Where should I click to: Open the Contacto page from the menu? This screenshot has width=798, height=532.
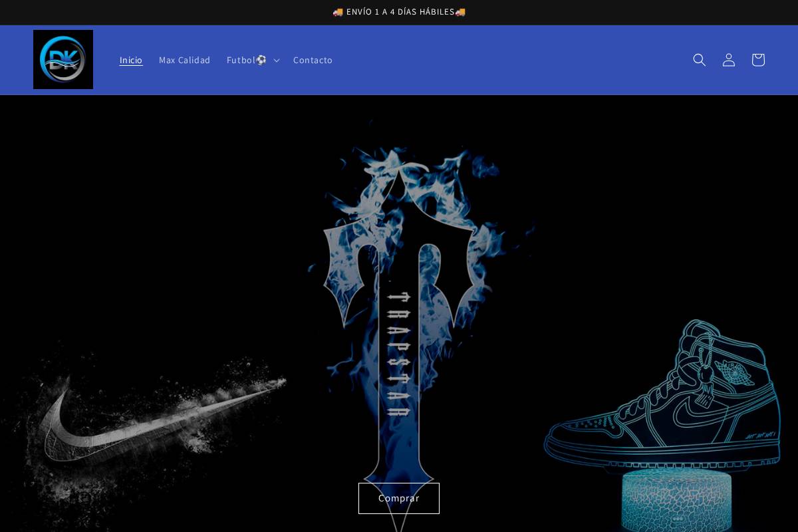(313, 60)
